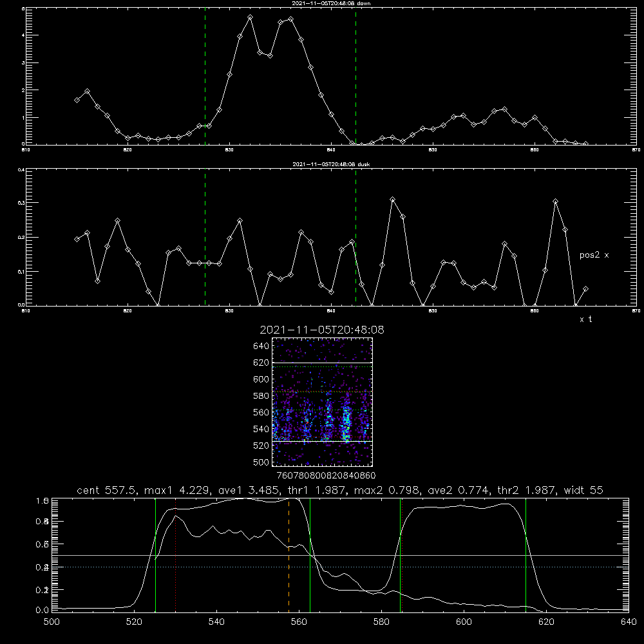Click the green dashed line near 828 in dusk plot

[x=205, y=237]
